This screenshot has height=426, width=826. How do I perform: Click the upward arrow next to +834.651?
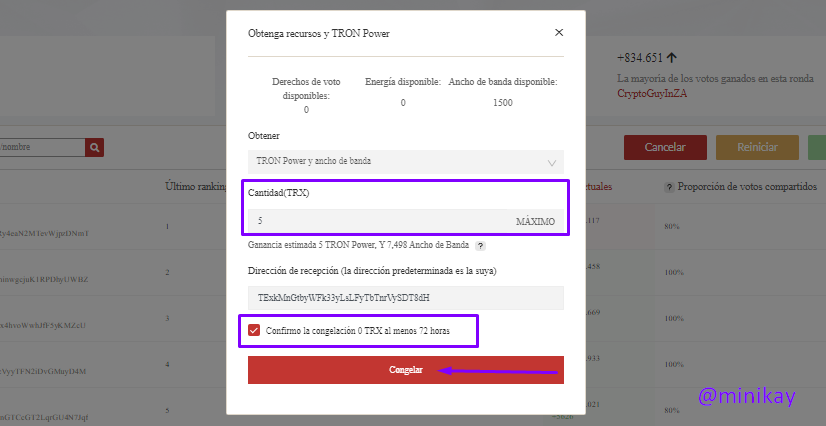[671, 58]
